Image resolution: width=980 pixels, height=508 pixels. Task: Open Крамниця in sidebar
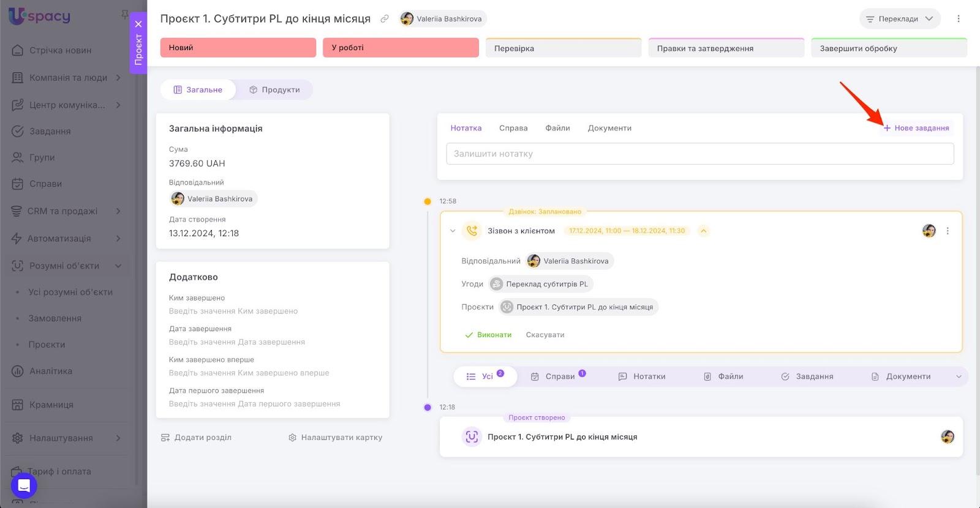point(43,405)
